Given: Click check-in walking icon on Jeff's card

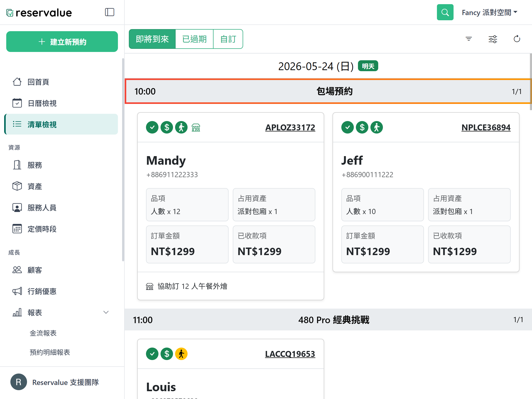Looking at the screenshot, I should pos(377,127).
